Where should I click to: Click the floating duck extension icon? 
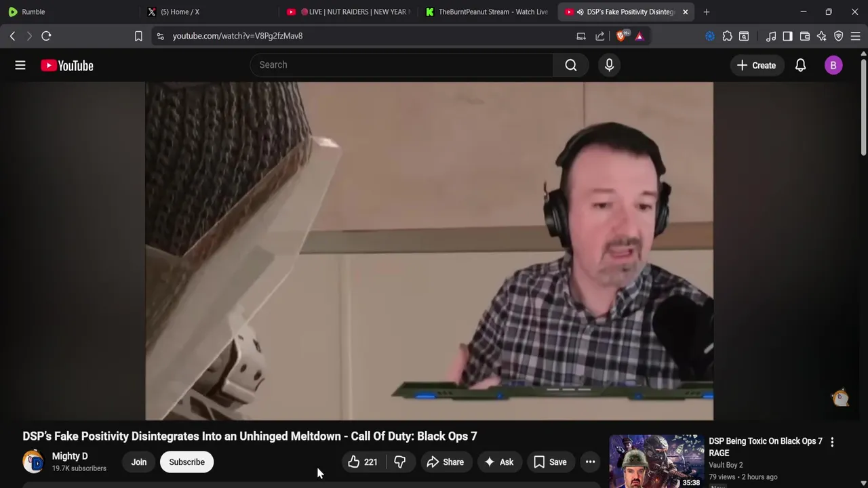point(840,398)
